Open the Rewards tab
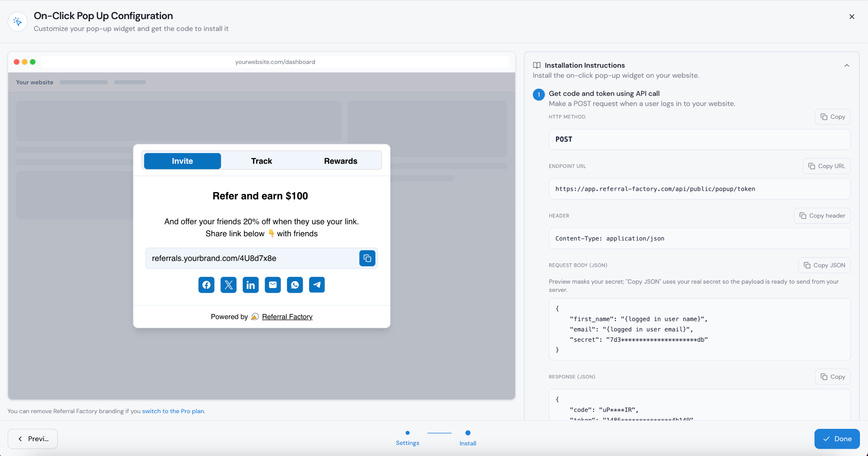 [x=340, y=161]
